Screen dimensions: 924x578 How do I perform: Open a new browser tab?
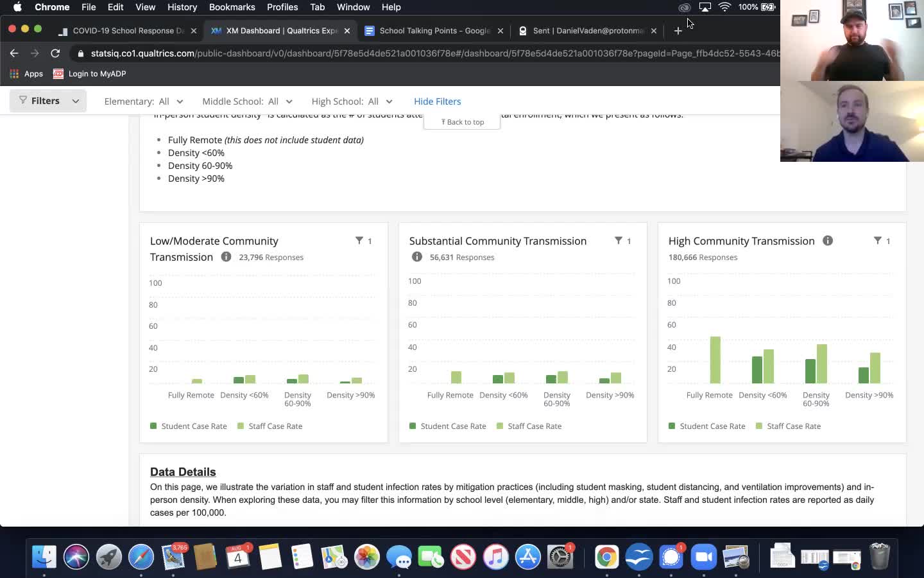click(678, 31)
